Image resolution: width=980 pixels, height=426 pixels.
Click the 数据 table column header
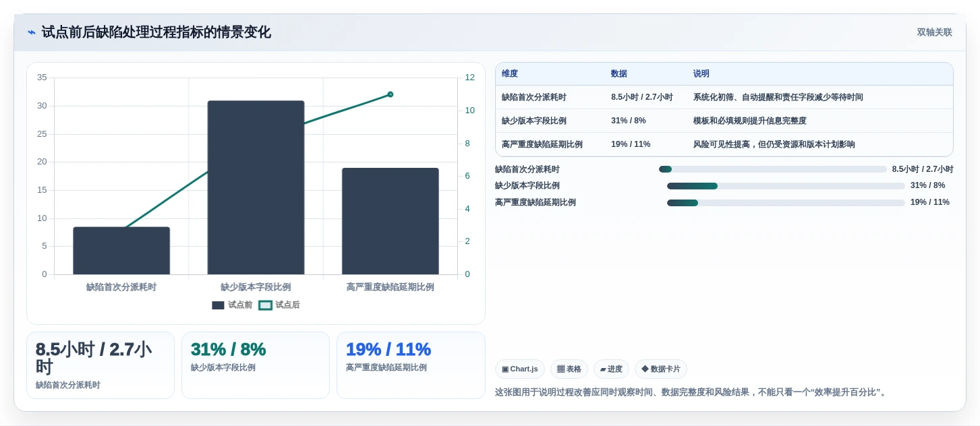[x=619, y=74]
